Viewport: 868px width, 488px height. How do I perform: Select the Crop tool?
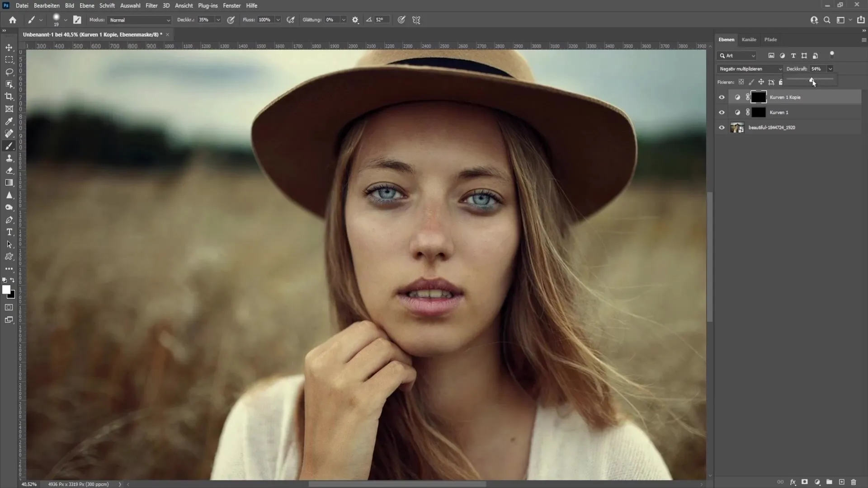tap(9, 96)
